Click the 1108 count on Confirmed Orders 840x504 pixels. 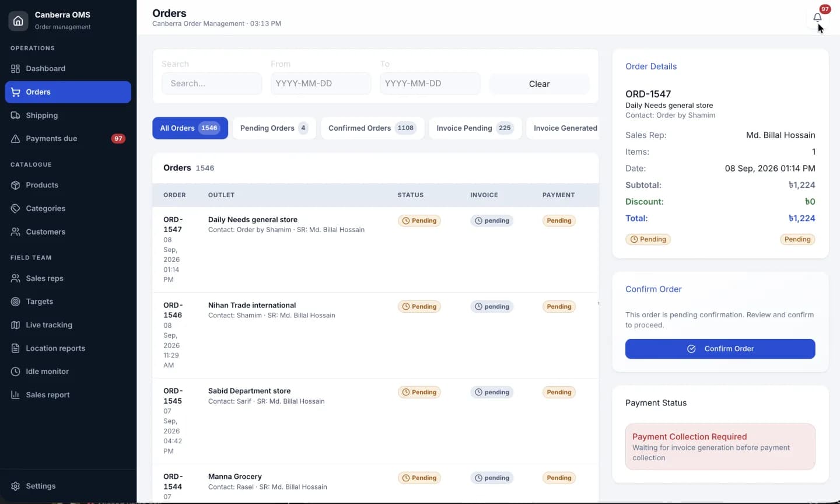(405, 128)
